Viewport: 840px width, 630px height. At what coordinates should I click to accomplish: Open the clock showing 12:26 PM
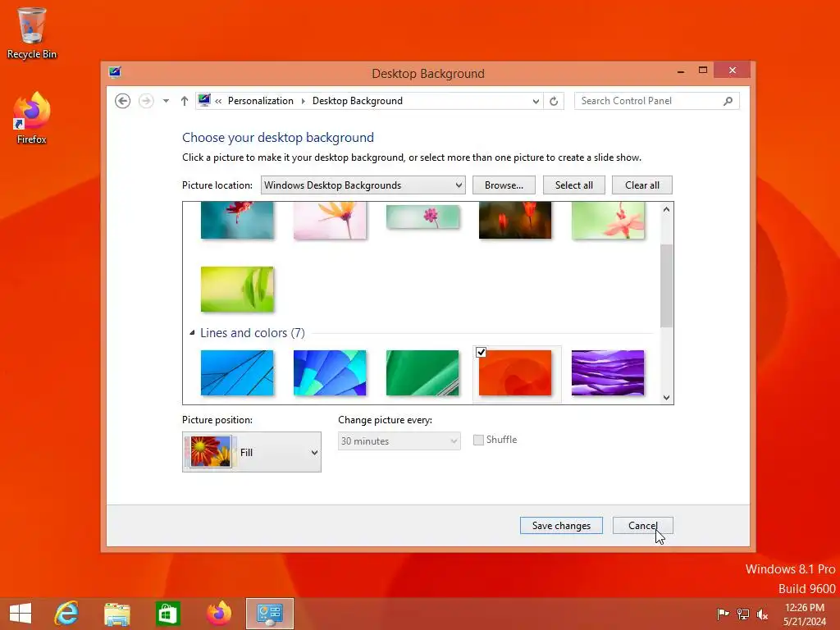click(804, 614)
